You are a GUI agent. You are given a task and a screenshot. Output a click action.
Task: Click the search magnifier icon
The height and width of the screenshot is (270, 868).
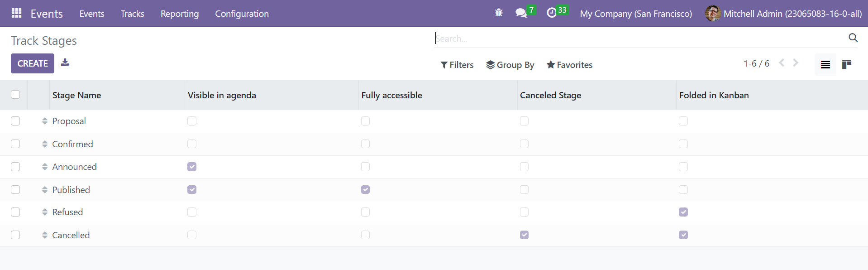[853, 38]
